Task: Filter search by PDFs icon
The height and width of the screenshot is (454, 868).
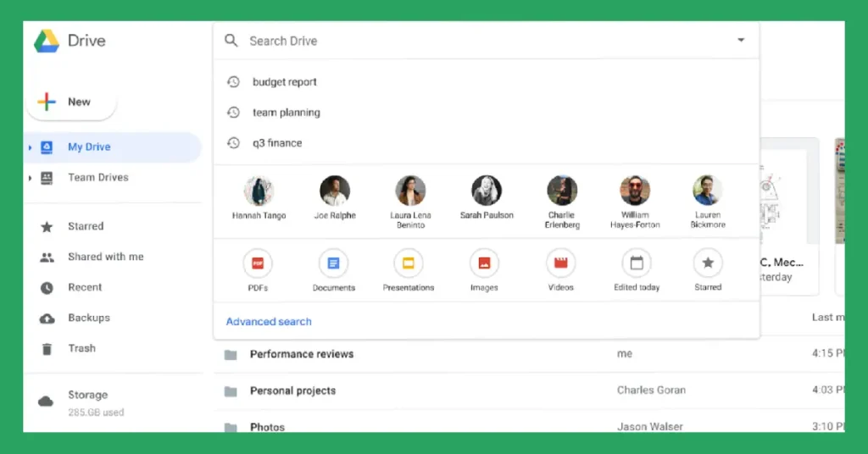Action: tap(258, 263)
